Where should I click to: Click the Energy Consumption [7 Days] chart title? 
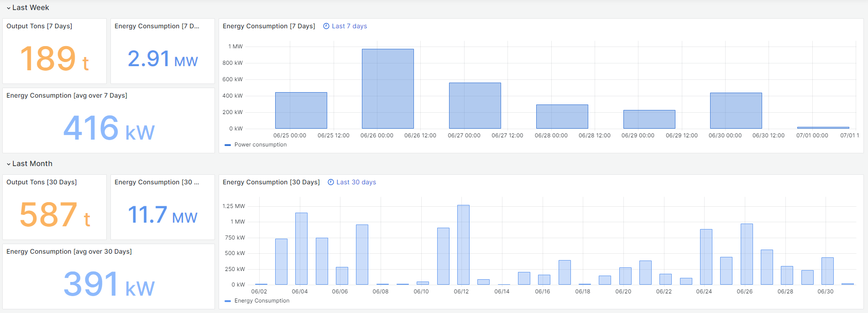coord(269,26)
